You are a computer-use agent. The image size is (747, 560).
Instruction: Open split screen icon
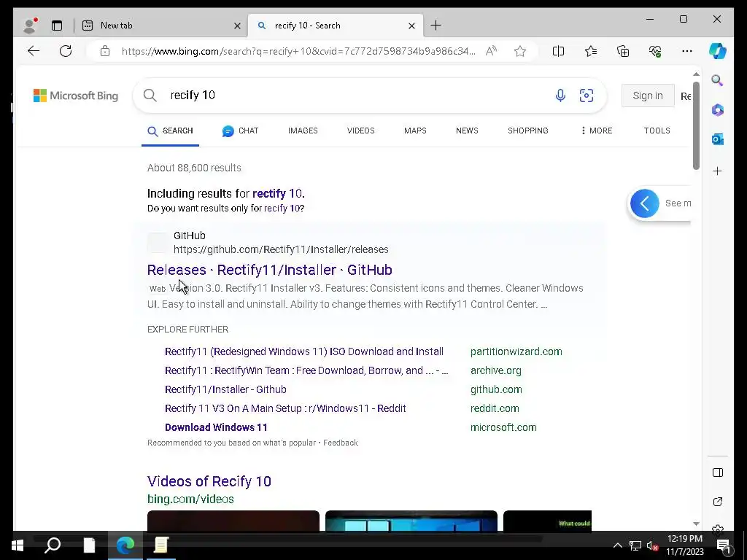tap(558, 51)
